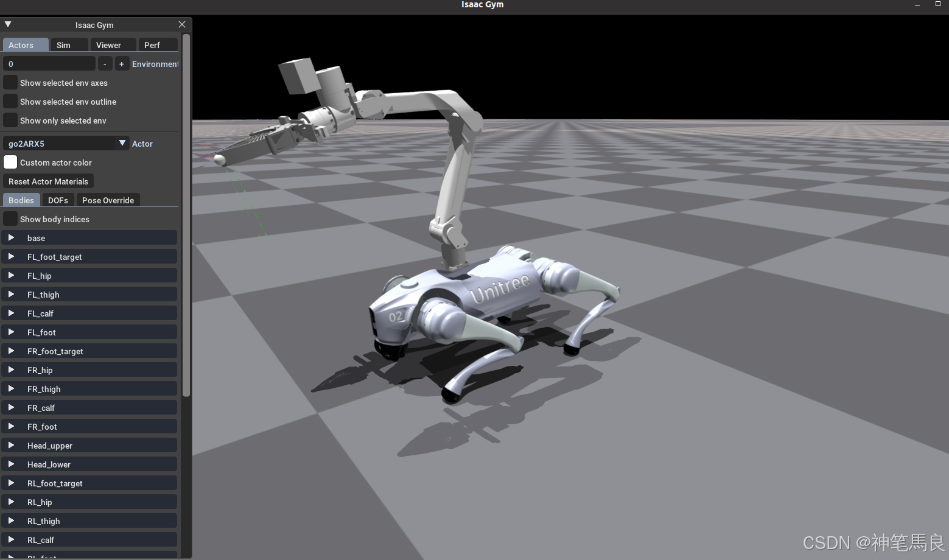
Task: Click the environment index input field
Action: tap(49, 64)
